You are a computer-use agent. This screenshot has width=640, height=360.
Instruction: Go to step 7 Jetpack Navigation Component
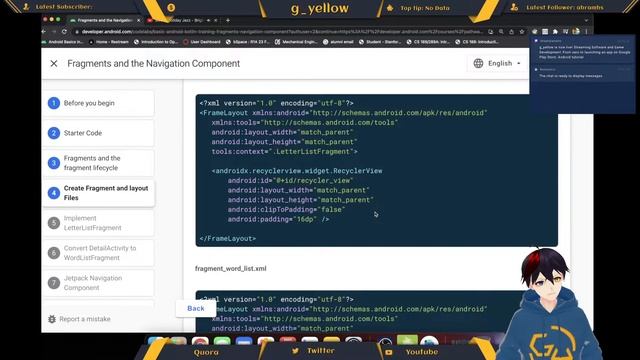[x=99, y=283]
